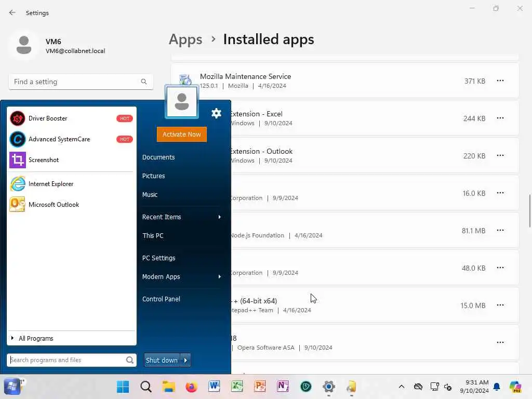532x399 pixels.
Task: Click the classic Start orb on taskbar
Action: click(x=12, y=387)
